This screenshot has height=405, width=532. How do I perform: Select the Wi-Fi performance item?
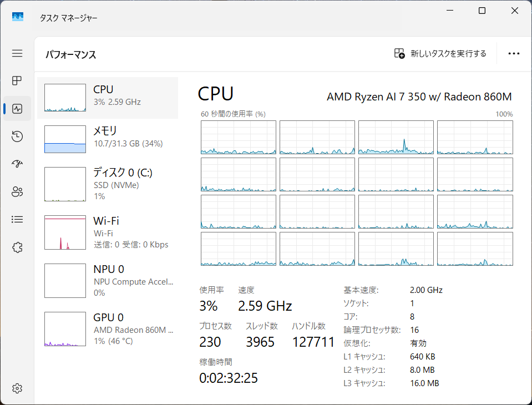tap(108, 232)
